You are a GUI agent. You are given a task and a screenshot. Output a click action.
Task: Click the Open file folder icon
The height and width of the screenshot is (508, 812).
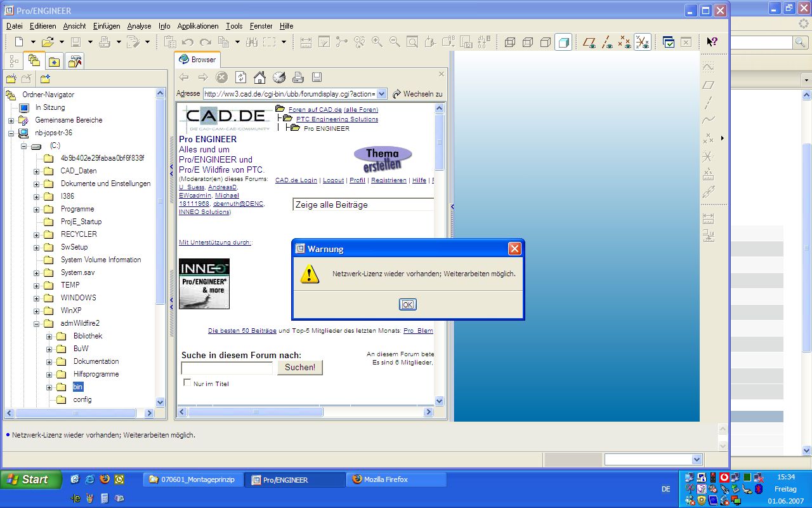[48, 42]
